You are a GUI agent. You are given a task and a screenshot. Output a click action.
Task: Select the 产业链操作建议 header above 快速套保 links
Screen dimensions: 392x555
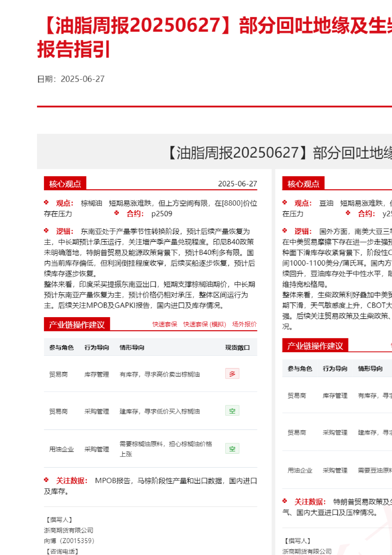tap(77, 325)
